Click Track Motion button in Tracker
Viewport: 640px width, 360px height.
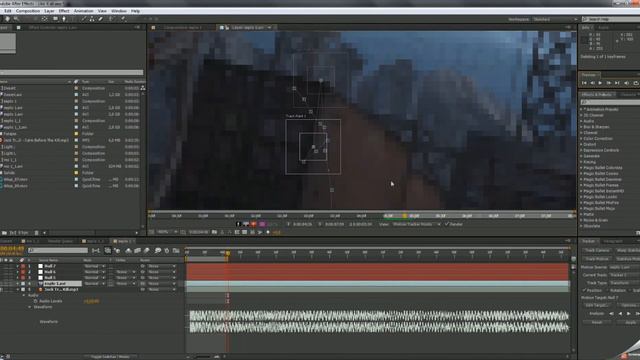pyautogui.click(x=598, y=259)
